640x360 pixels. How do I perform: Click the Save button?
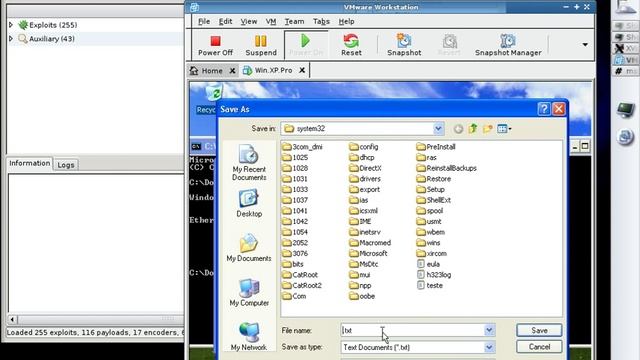coord(539,330)
